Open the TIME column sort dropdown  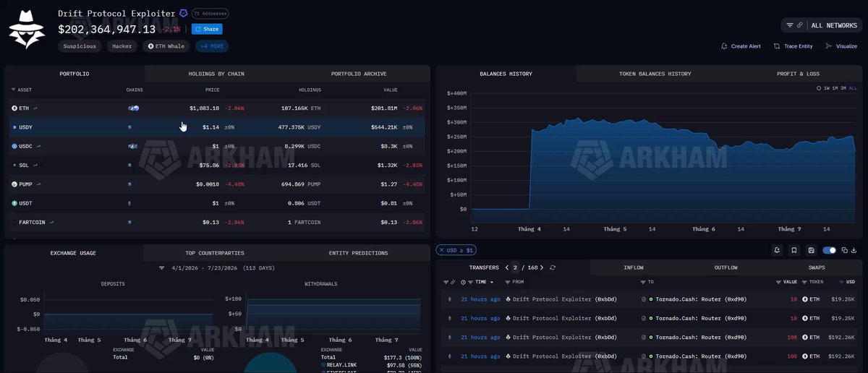coord(480,282)
